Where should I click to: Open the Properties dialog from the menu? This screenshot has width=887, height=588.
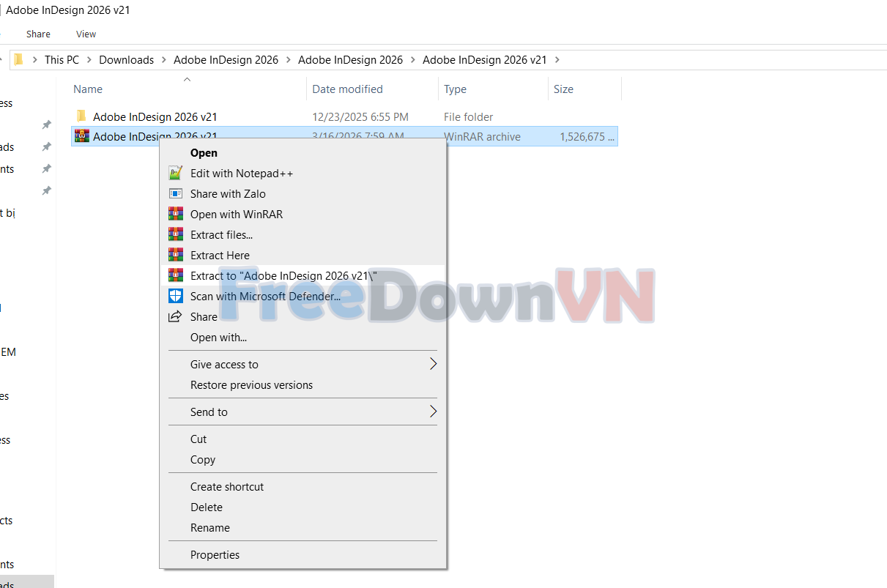click(x=215, y=554)
